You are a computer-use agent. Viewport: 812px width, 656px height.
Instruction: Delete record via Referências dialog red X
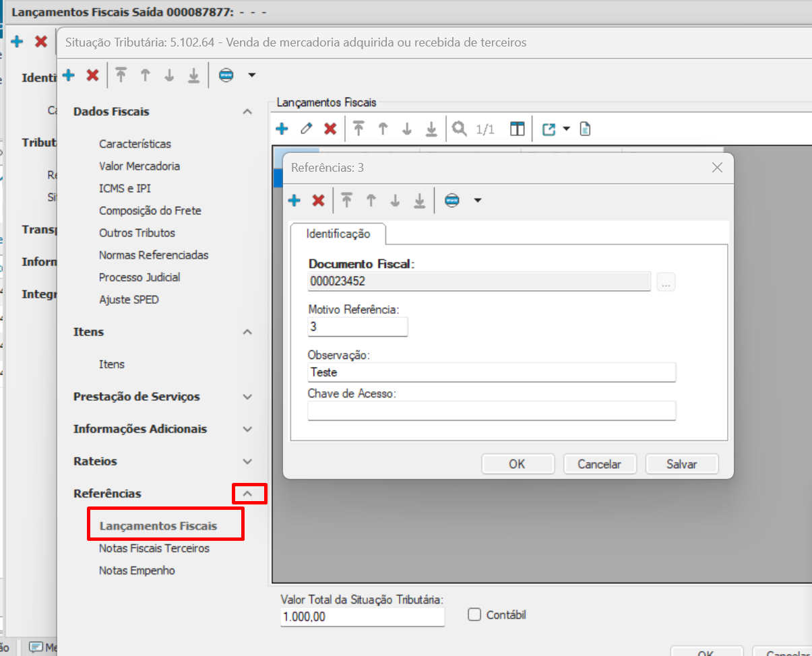coord(318,200)
